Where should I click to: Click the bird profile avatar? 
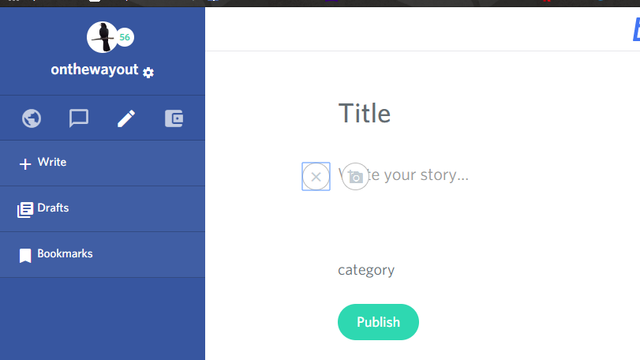click(102, 37)
